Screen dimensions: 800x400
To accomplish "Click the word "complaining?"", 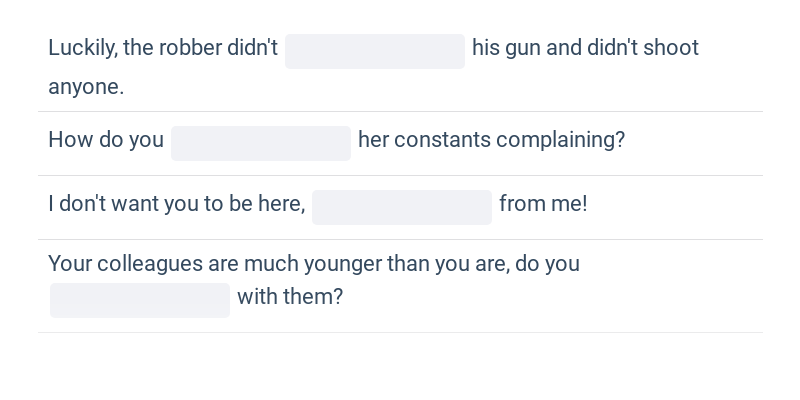I will 560,140.
